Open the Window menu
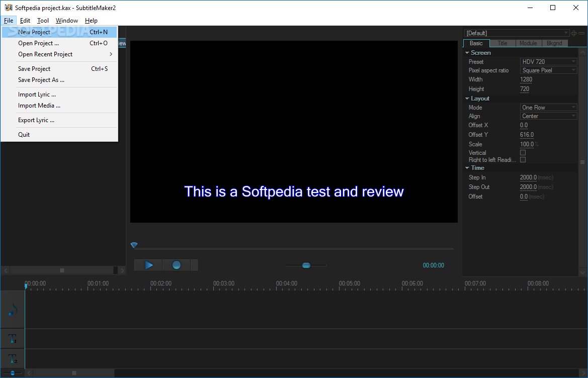Image resolution: width=588 pixels, height=378 pixels. pyautogui.click(x=67, y=21)
